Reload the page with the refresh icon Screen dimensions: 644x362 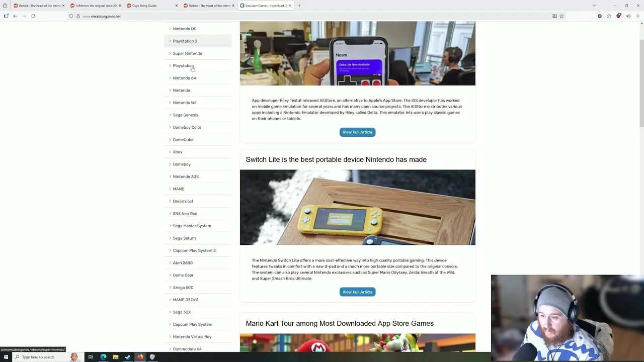33,16
